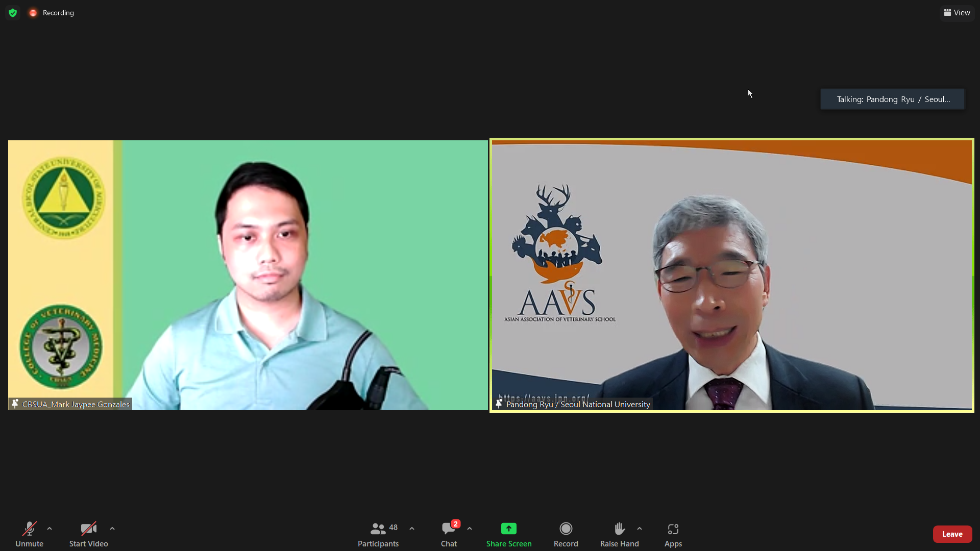Select Mark Jaypee Gonzales video tile
The height and width of the screenshot is (551, 980).
click(x=248, y=275)
